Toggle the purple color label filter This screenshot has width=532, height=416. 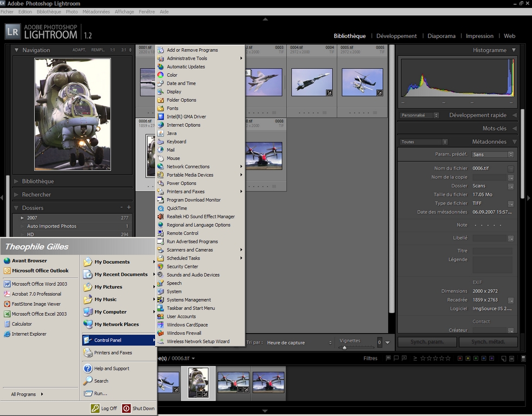click(492, 358)
